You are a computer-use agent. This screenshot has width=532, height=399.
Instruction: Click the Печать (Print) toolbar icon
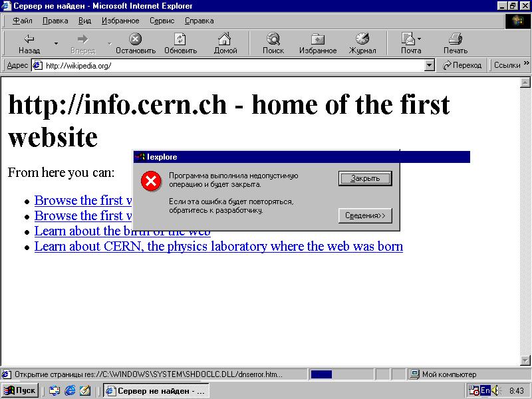(x=455, y=40)
